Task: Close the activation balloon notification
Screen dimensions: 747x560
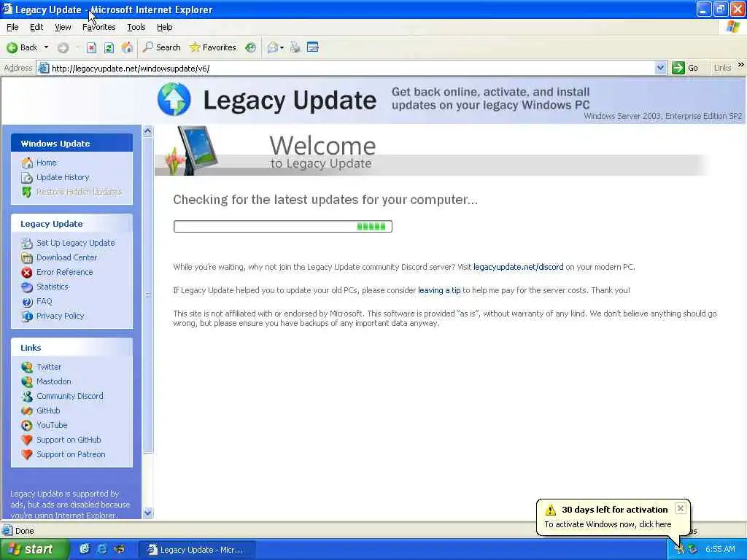Action: [681, 508]
